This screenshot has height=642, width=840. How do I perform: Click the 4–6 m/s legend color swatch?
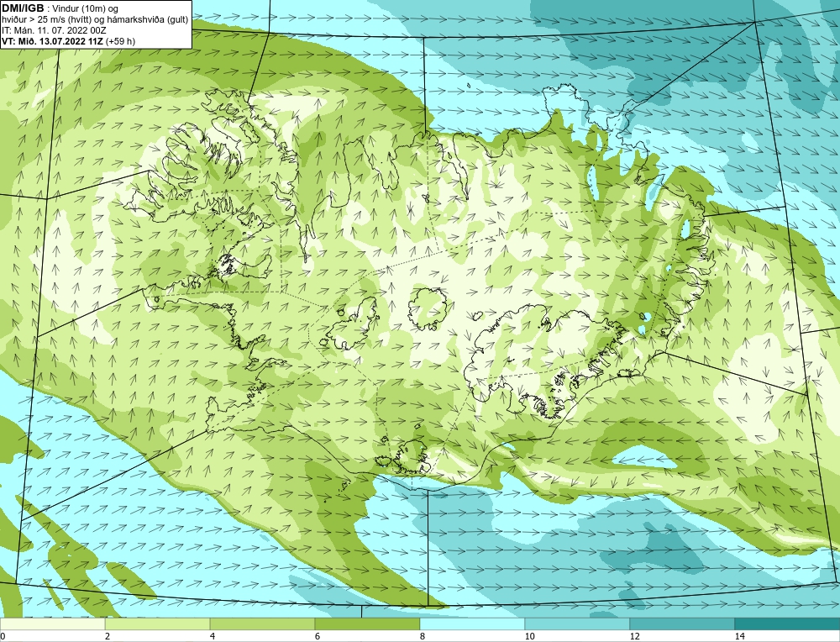click(262, 624)
